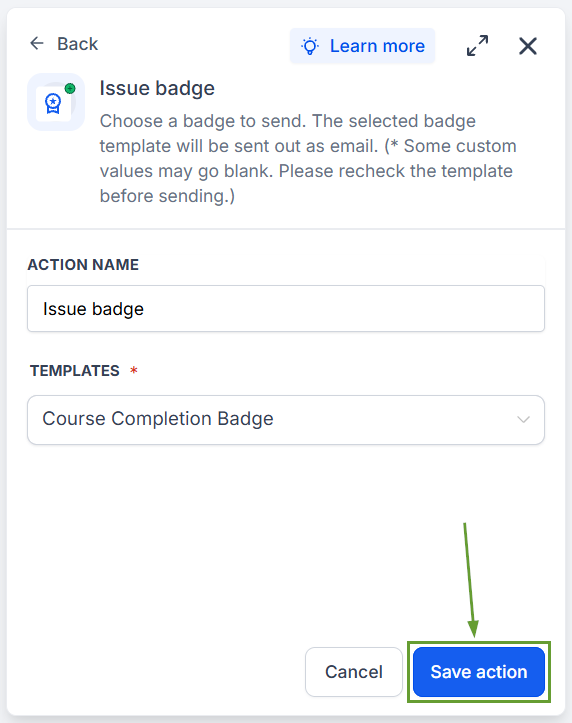
Task: Click the green plus dot on badge icon
Action: click(x=70, y=89)
